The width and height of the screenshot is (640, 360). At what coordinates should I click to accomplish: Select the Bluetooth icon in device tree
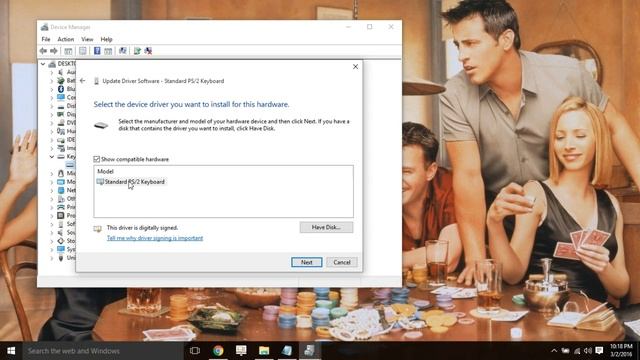coord(61,89)
